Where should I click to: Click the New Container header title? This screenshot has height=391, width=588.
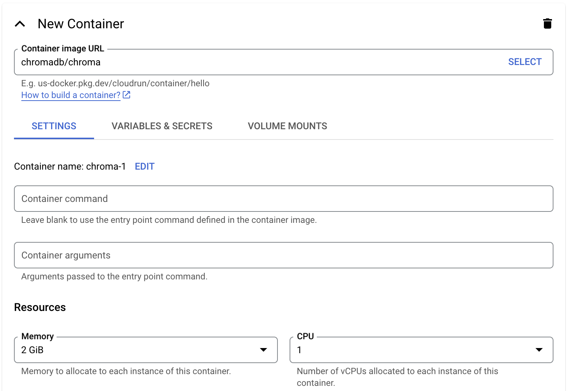(81, 24)
